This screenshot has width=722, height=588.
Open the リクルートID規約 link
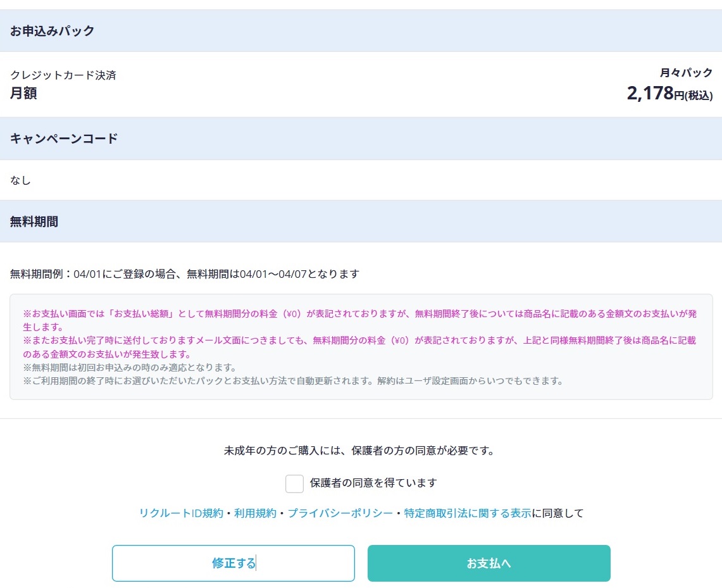[x=181, y=513]
